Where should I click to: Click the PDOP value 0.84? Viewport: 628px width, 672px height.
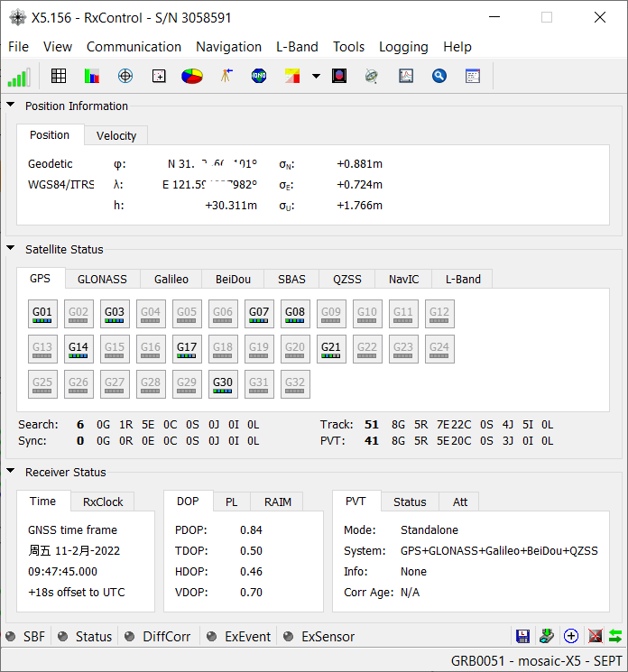pos(251,530)
